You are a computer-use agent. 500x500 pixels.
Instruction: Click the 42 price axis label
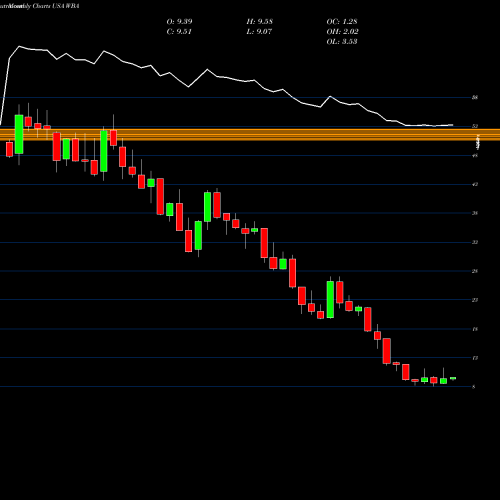[x=475, y=184]
